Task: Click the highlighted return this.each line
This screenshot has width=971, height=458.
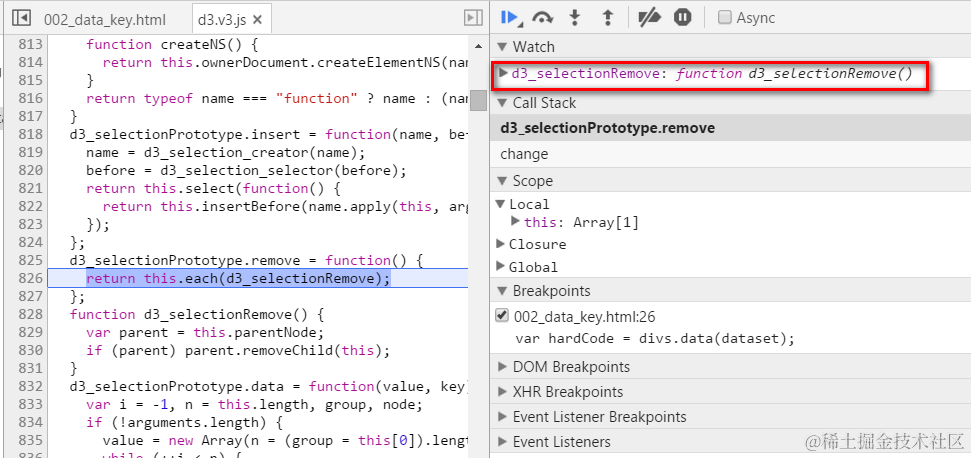Action: [238, 278]
